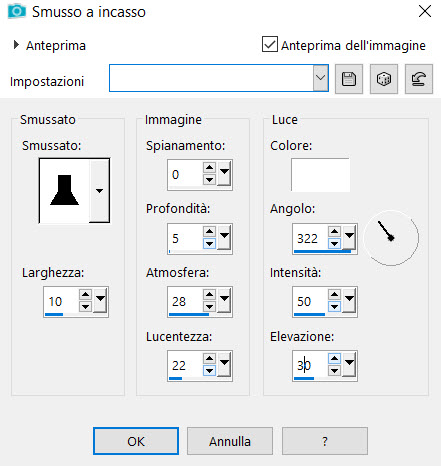The height and width of the screenshot is (466, 441).
Task: Save the current preset with the floppy icon
Action: pos(349,79)
